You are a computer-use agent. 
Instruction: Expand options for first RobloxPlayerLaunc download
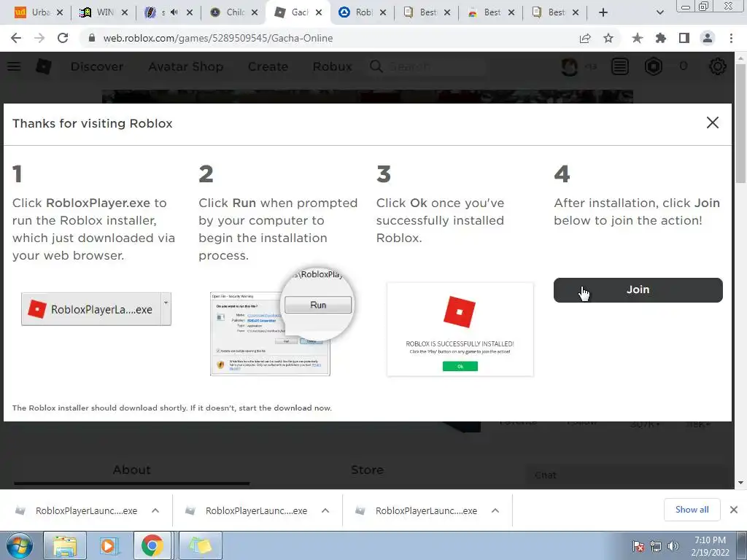[x=155, y=510]
